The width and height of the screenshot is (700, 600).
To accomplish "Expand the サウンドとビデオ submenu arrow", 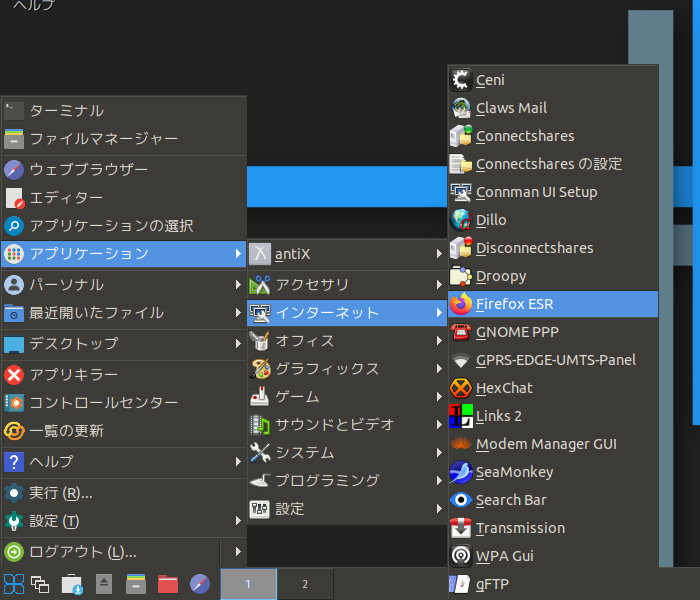I will [x=439, y=425].
